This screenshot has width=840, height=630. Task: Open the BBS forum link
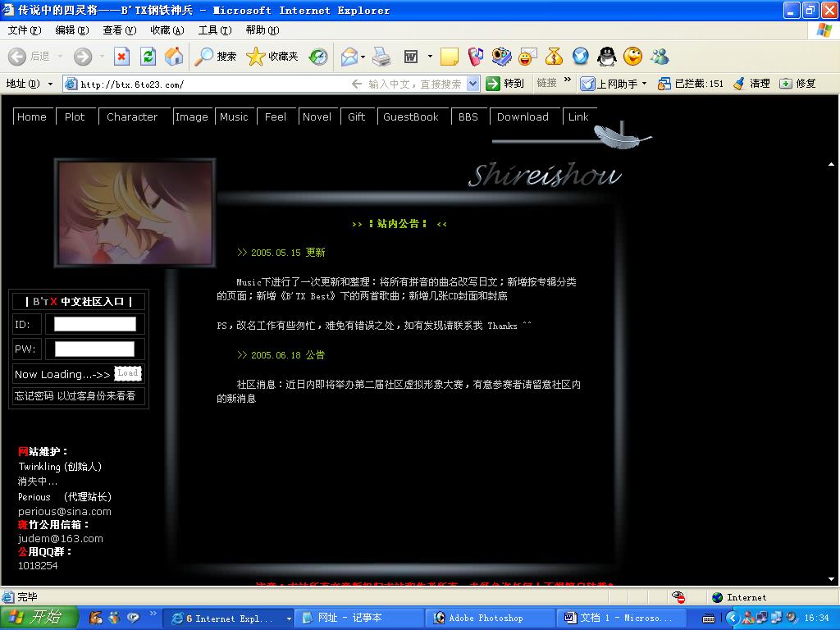(x=468, y=116)
